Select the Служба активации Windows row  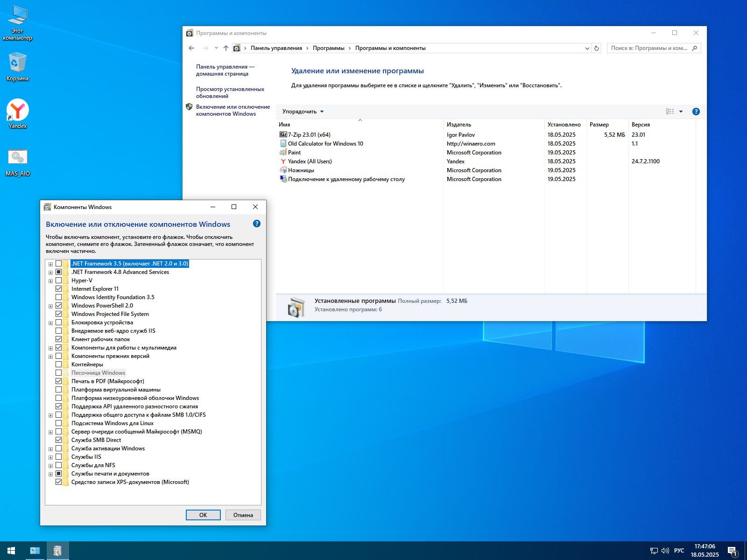[x=108, y=448]
